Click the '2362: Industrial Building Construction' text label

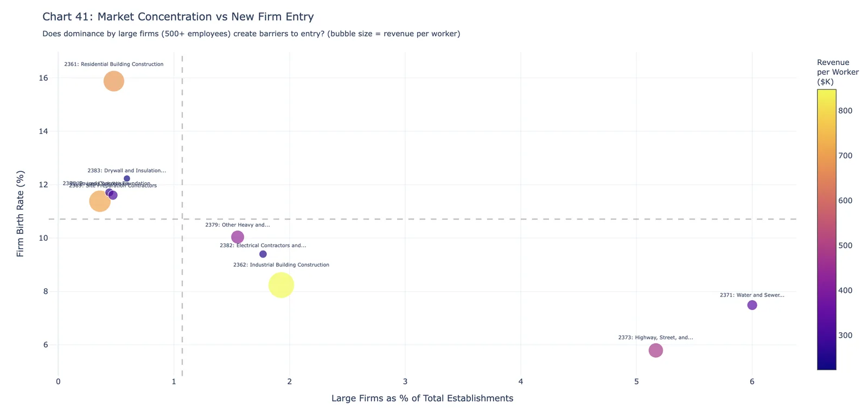coord(281,265)
